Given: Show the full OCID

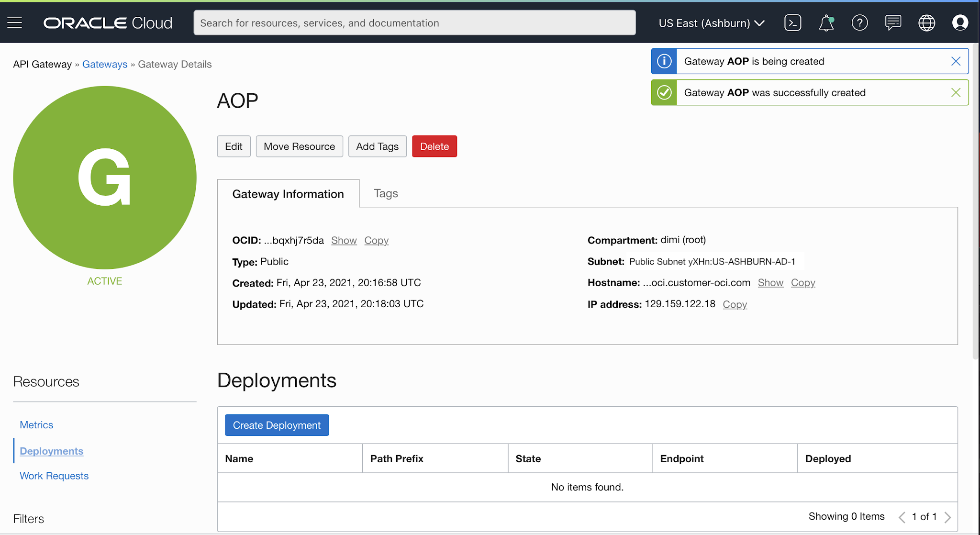Looking at the screenshot, I should (344, 240).
